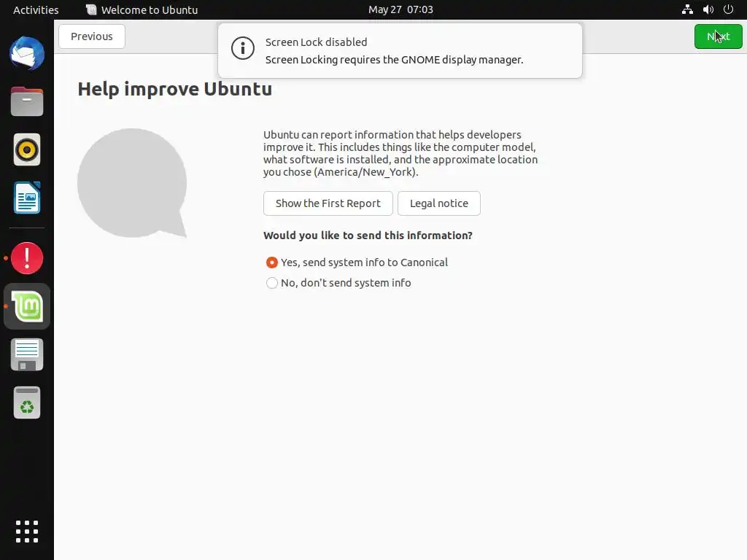
Task: Open the Welcome to Ubuntu app menu
Action: pos(142,9)
